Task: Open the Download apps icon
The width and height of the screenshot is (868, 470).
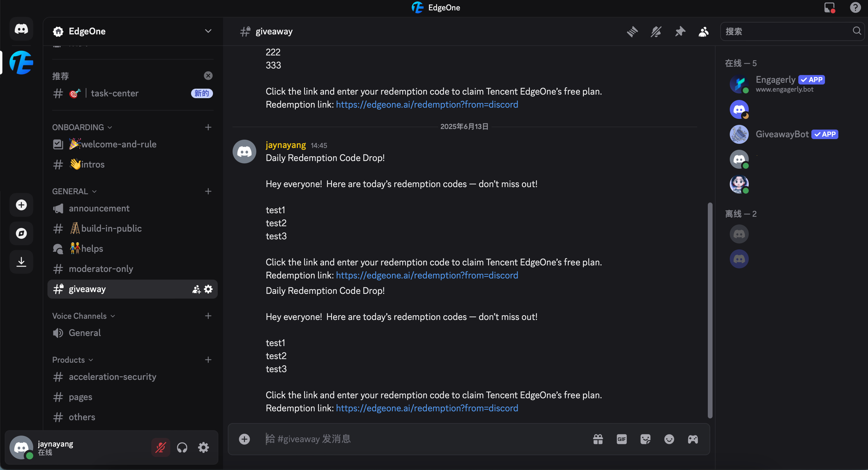Action: click(x=21, y=262)
